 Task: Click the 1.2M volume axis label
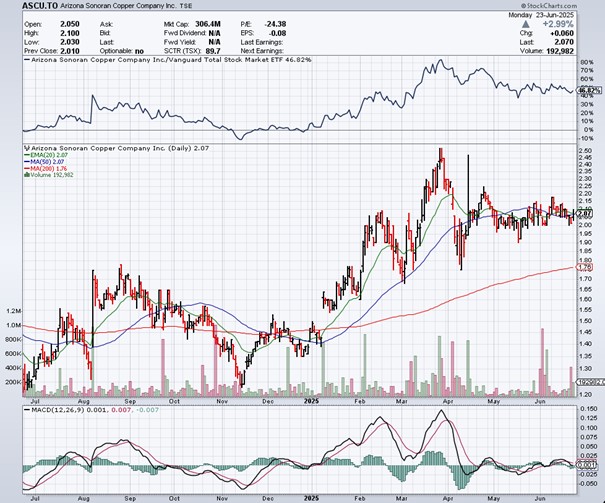(x=14, y=311)
